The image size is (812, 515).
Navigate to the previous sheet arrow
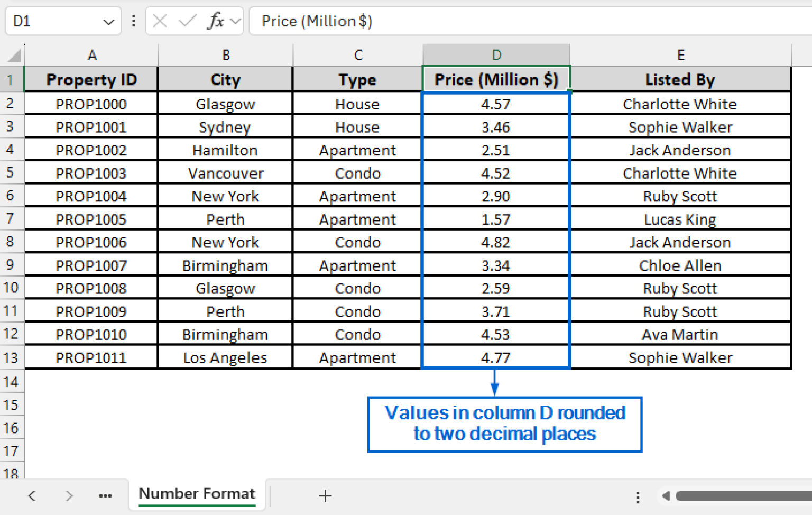tap(32, 495)
